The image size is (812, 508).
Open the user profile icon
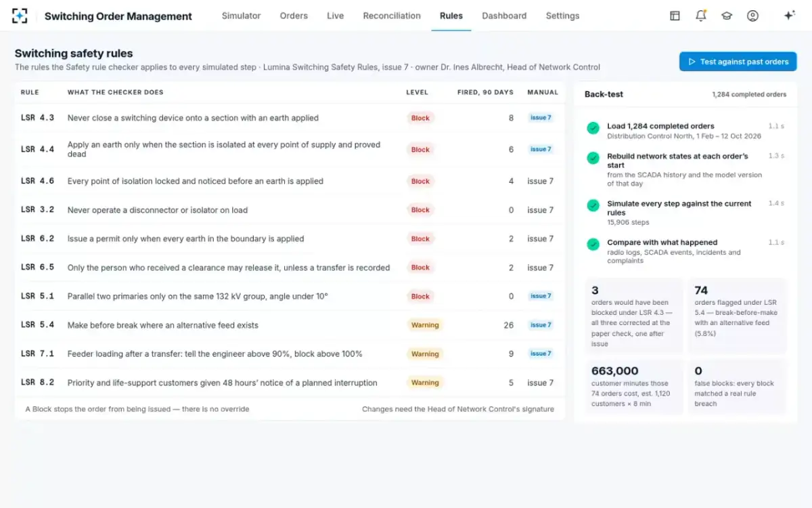coord(752,16)
